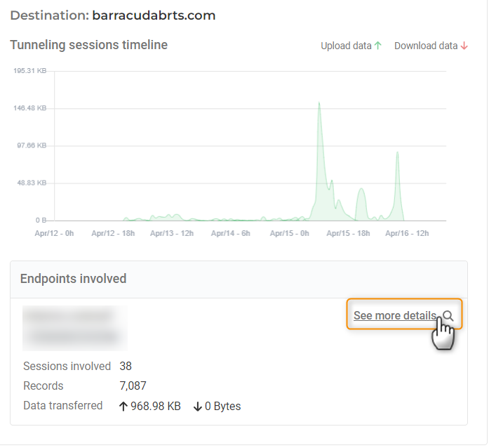Click the Sessions involved value 38

(126, 366)
